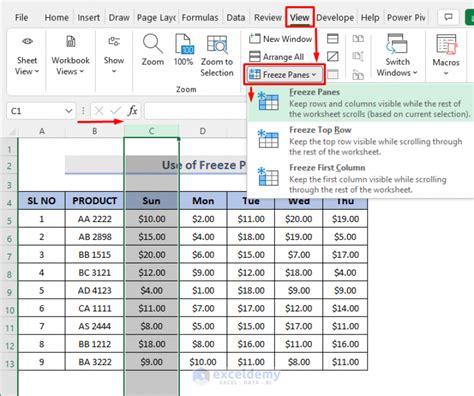Click cell AS 2444
Screen dimensions: 474x396
95,326
